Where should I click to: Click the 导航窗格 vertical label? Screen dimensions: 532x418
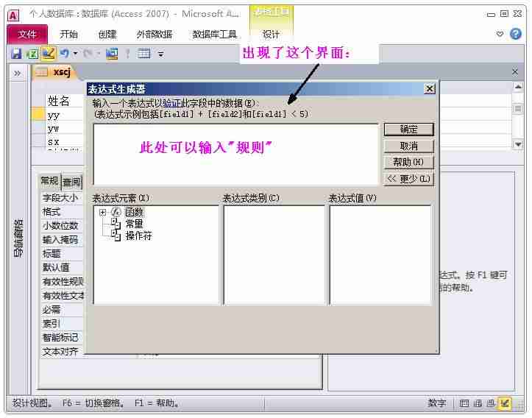[18, 238]
